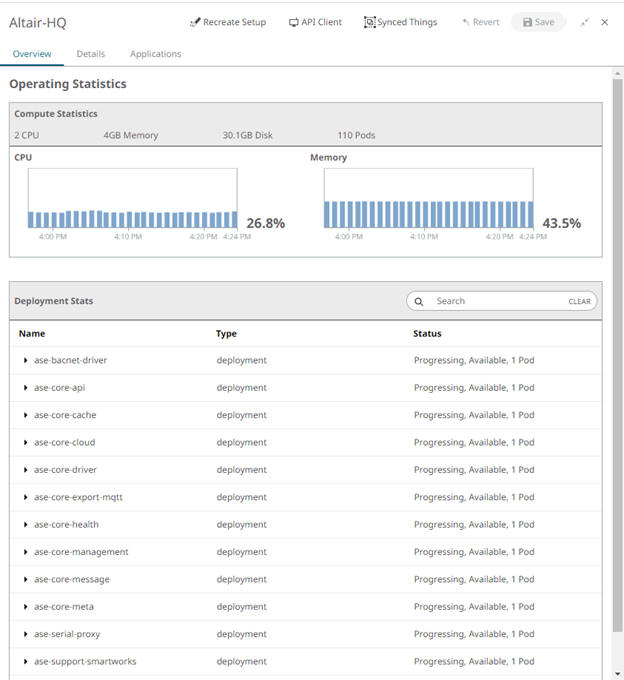Select the Overview tab
The width and height of the screenshot is (624, 680).
(32, 54)
